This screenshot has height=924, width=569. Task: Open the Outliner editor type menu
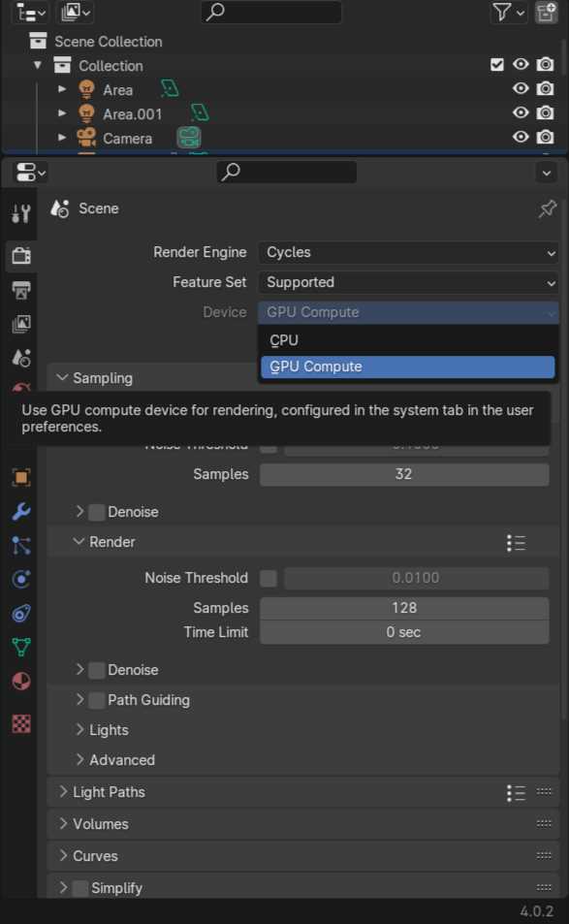[30, 12]
